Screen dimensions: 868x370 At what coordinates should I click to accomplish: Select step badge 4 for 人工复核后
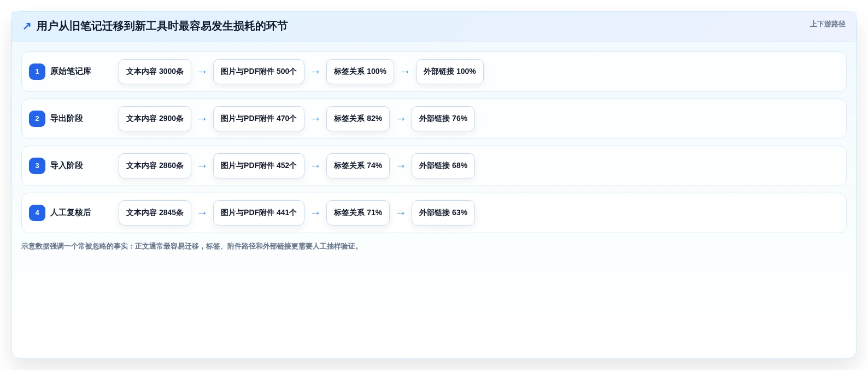37,213
